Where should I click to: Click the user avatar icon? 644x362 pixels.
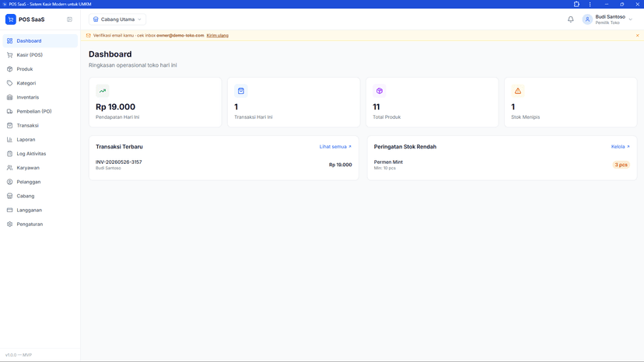pyautogui.click(x=587, y=19)
